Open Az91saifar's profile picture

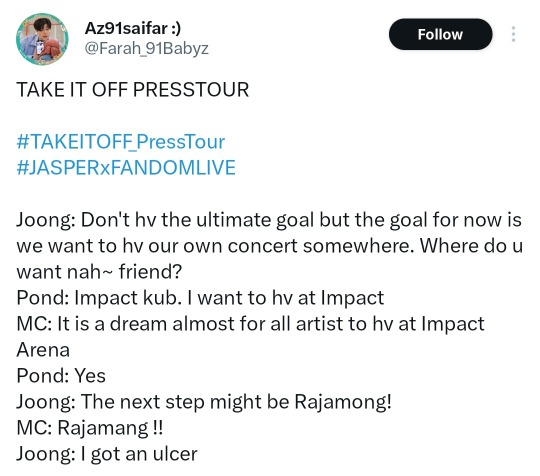(42, 39)
